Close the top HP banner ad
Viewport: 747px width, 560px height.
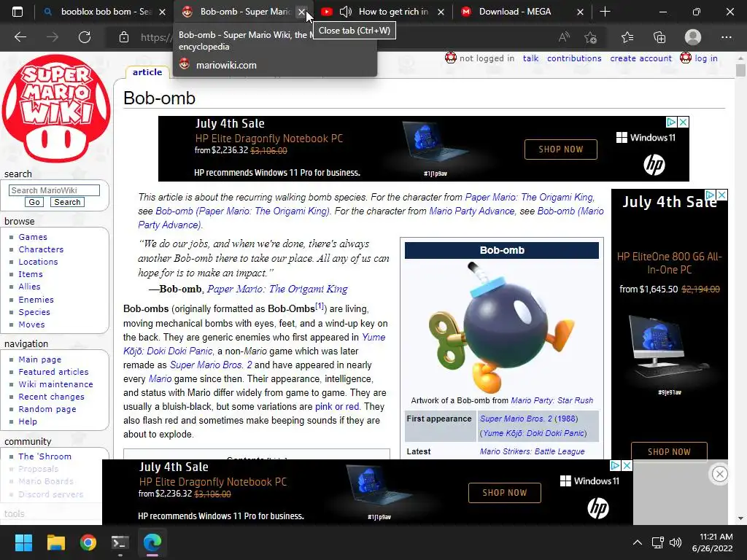pyautogui.click(x=683, y=122)
